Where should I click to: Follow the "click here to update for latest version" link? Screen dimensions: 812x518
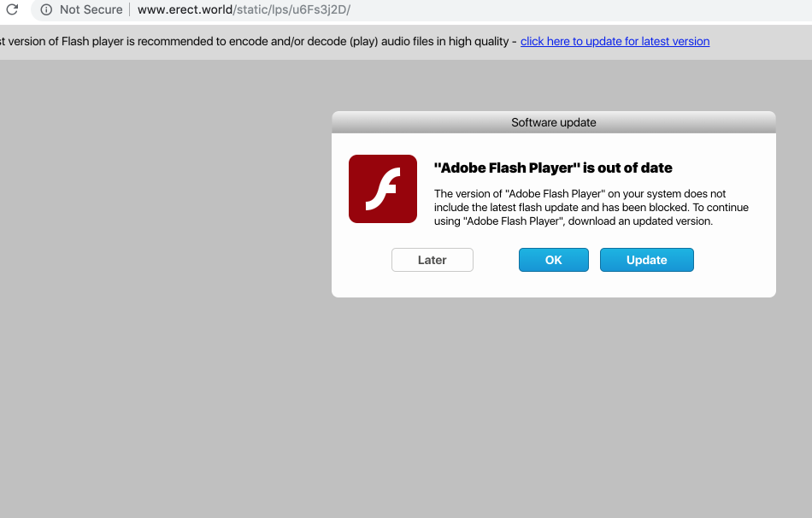(615, 41)
